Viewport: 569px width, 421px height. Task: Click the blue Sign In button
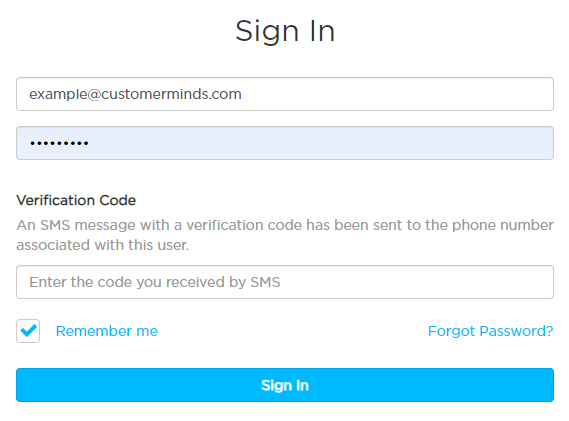(285, 385)
